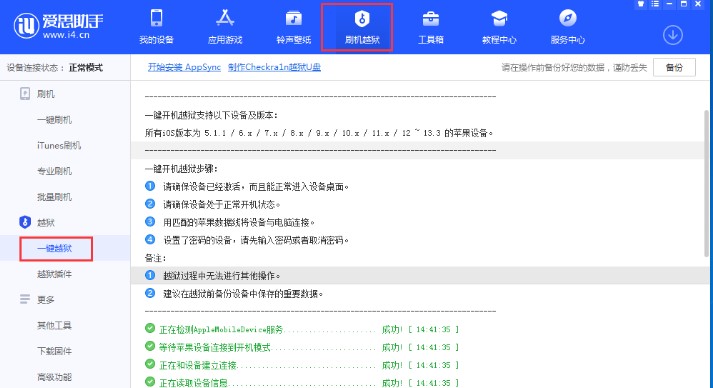Go to 服务中心 compass icon
This screenshot has width=713, height=388.
pyautogui.click(x=567, y=26)
